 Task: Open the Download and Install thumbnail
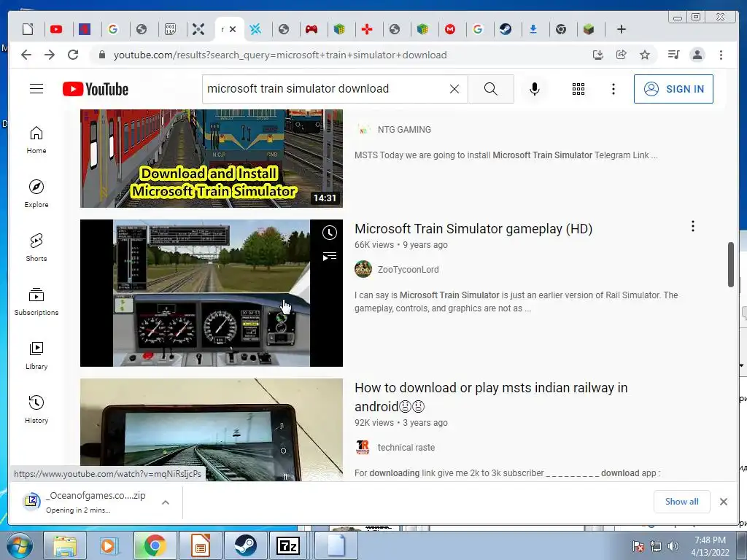[211, 158]
